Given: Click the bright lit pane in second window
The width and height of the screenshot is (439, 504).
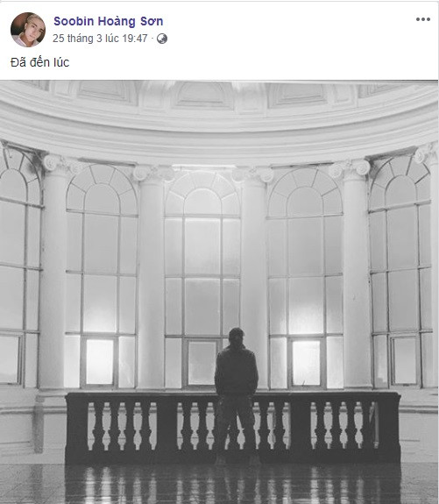Looking at the screenshot, I should [100, 361].
